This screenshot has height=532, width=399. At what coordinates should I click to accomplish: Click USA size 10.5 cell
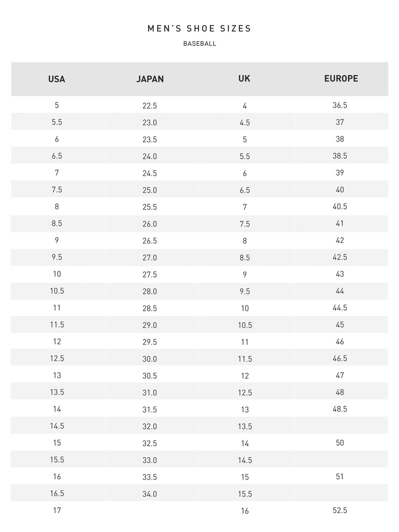click(57, 291)
